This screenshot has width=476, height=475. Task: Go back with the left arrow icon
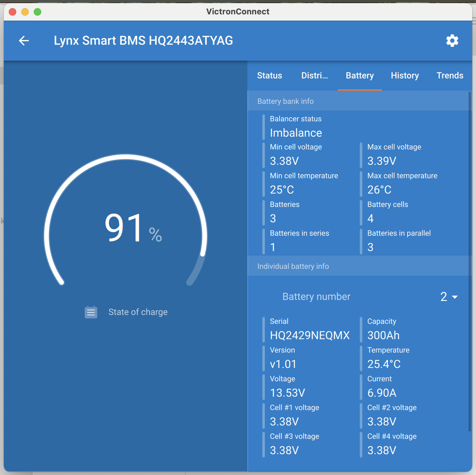24,41
